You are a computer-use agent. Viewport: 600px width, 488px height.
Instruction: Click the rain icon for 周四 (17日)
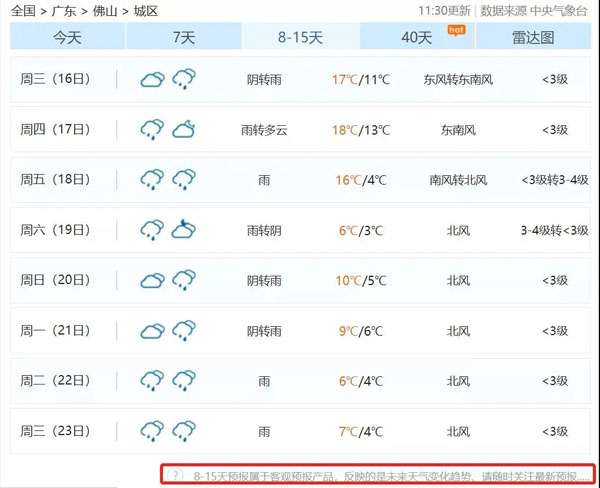[152, 129]
